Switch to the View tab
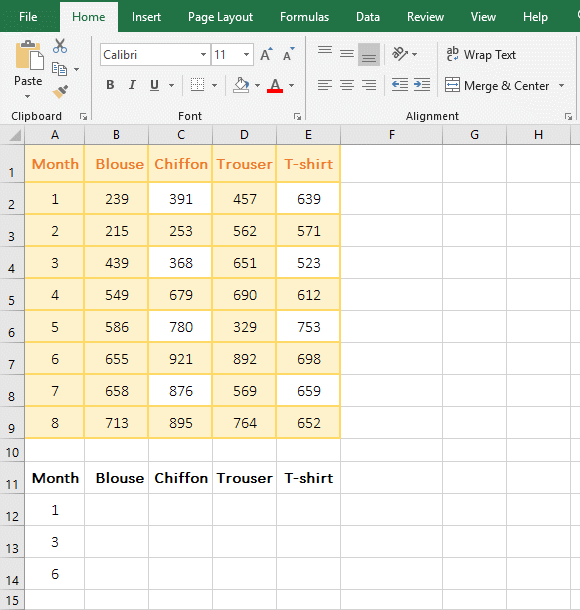This screenshot has width=580, height=610. [483, 17]
